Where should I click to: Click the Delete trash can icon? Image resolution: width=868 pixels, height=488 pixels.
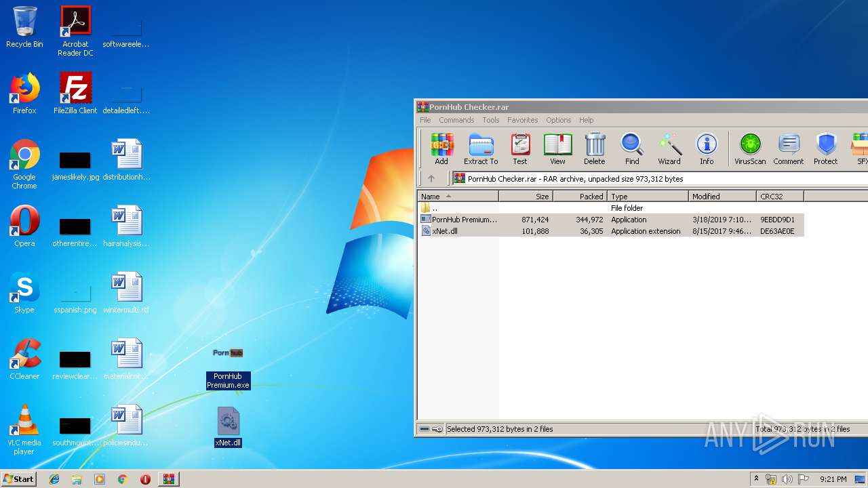[595, 148]
